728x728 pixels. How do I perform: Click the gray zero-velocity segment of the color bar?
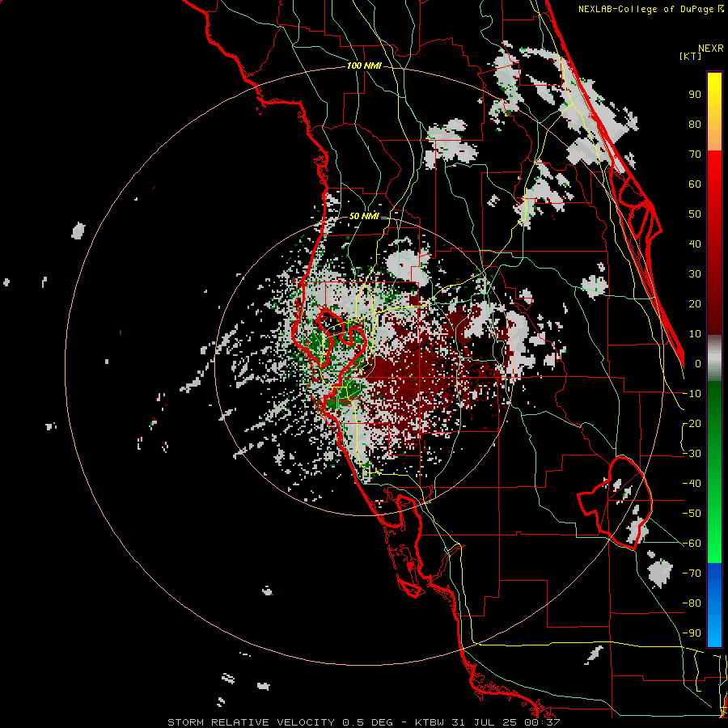point(714,358)
